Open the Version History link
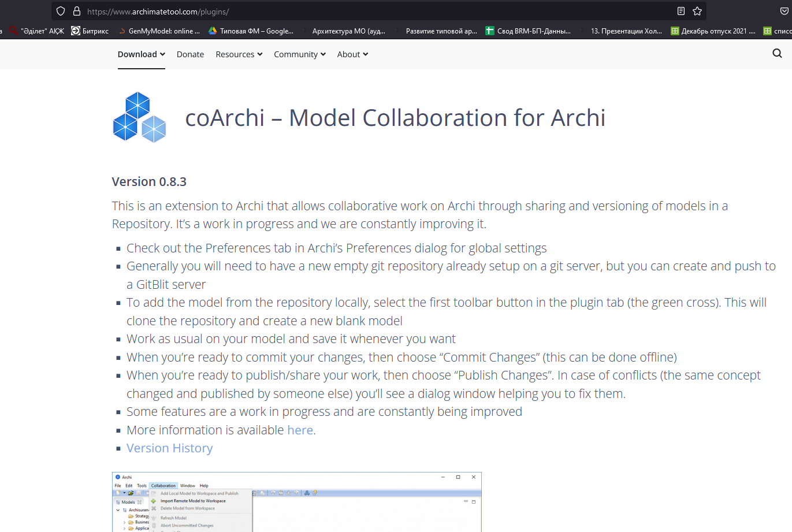Viewport: 792px width, 532px height. tap(170, 448)
